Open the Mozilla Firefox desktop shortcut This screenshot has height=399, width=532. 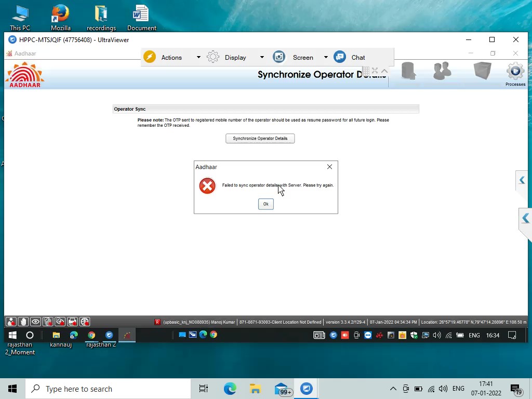tap(61, 18)
